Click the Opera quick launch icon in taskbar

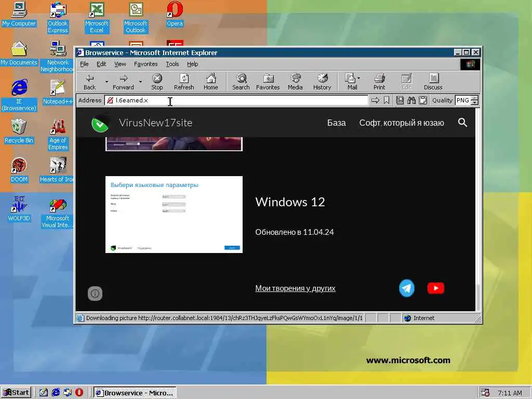tap(79, 393)
